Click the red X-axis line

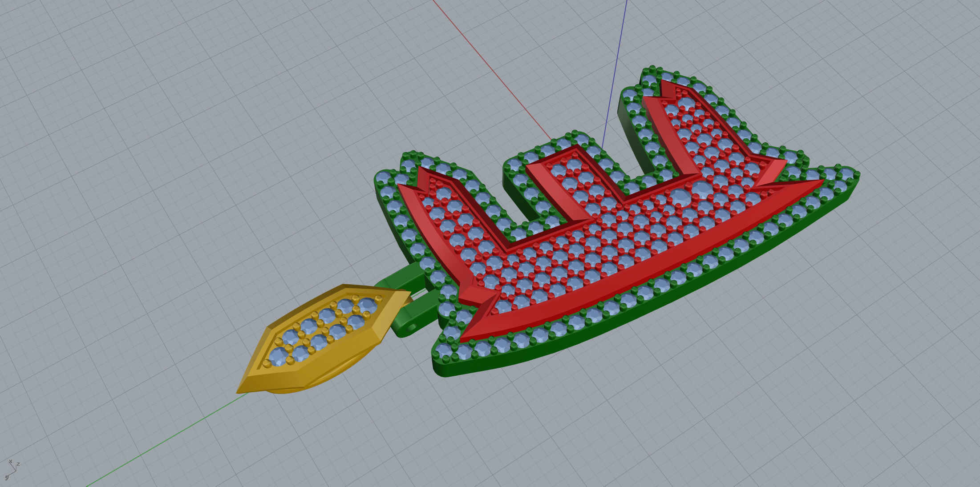492,70
